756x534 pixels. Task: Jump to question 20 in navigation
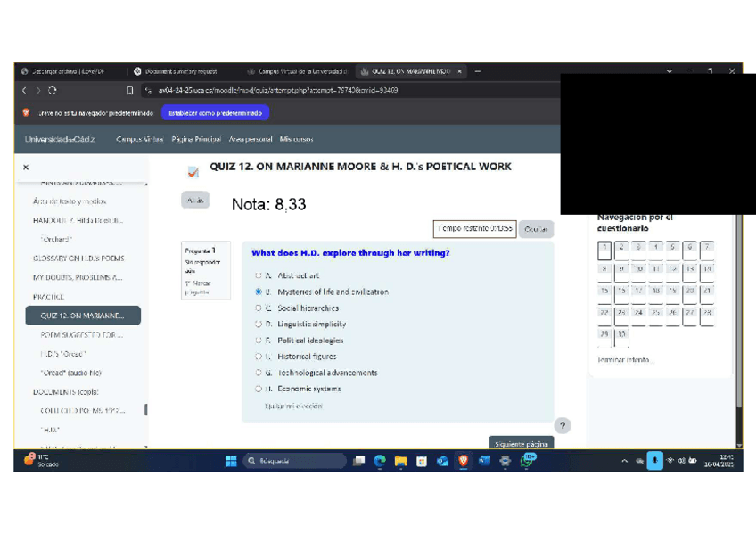690,293
